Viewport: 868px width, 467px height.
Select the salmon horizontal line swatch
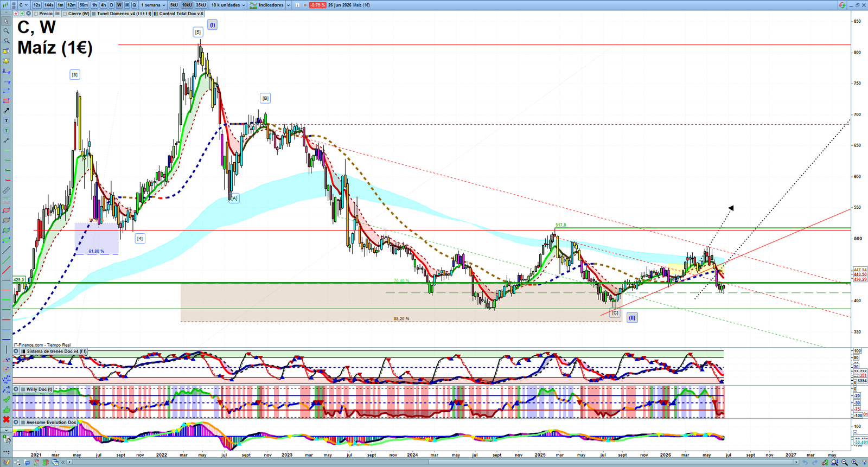6,290
